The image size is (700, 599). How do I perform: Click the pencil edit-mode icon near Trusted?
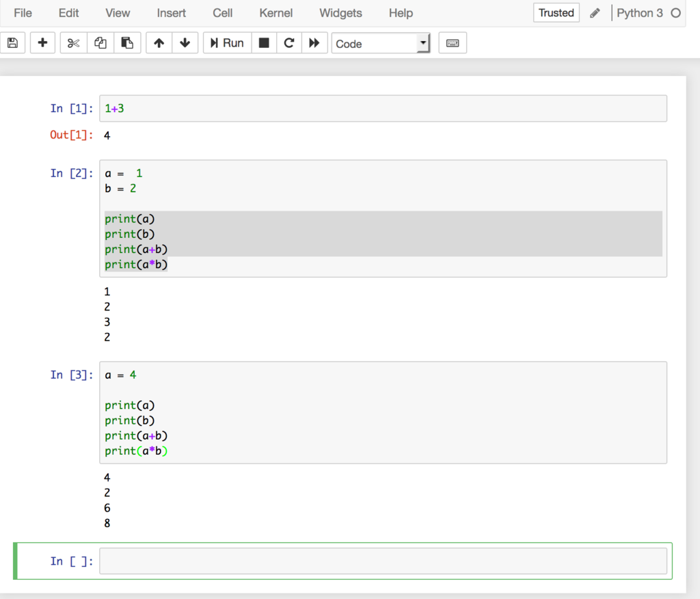(594, 12)
